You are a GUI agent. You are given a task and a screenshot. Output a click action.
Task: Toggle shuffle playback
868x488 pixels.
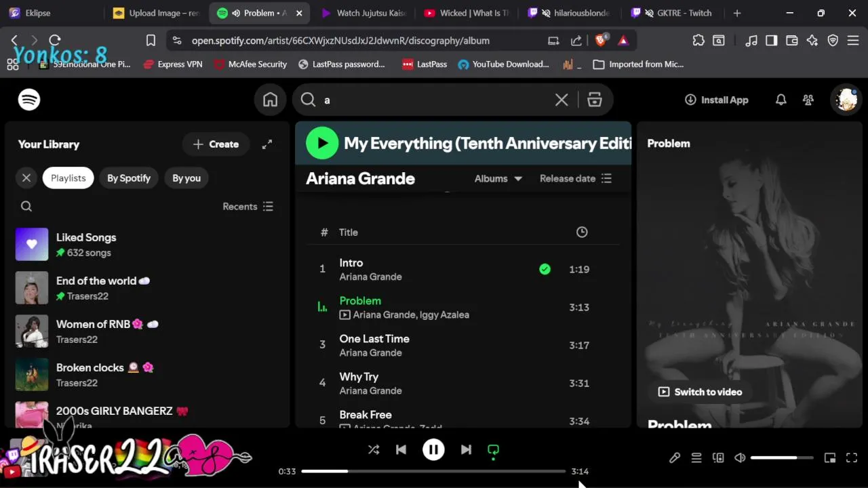[374, 449]
